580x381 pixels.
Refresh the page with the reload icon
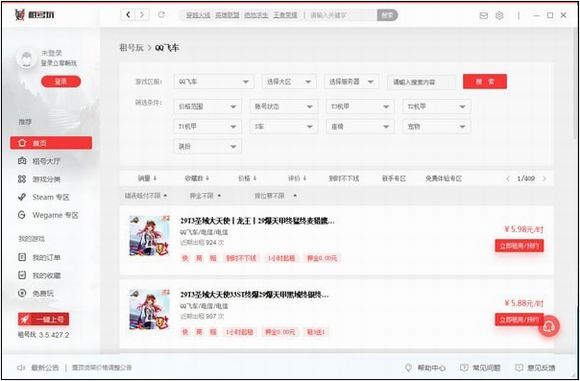coord(161,15)
